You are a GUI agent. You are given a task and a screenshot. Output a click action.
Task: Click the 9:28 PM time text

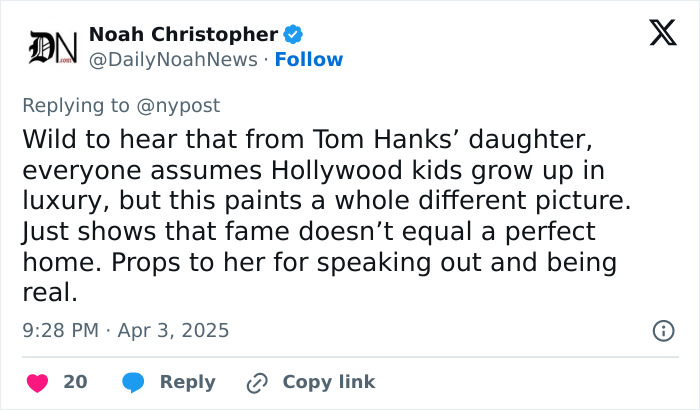(x=61, y=330)
